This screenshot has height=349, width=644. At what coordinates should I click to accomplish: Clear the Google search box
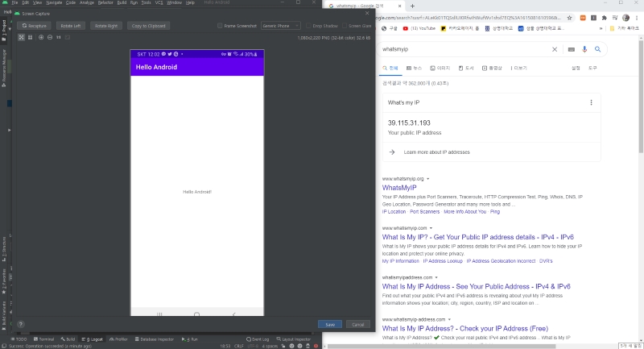[555, 49]
